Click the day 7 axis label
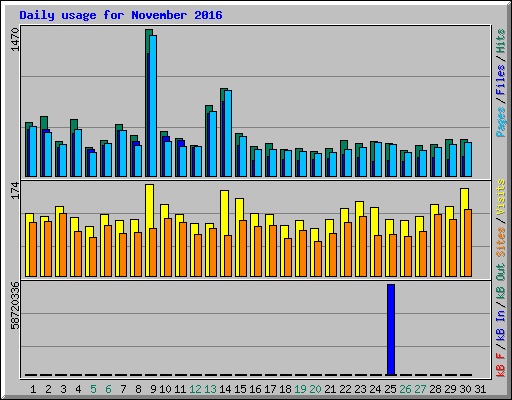Screen dimensions: 512x400 (123, 389)
